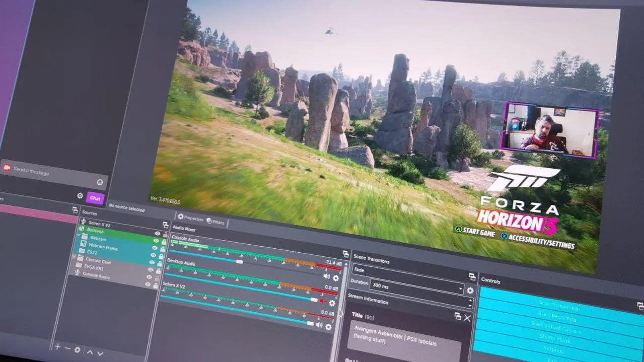Viewport: 644px width, 362px height.
Task: Open Filters for the source
Action: (215, 222)
